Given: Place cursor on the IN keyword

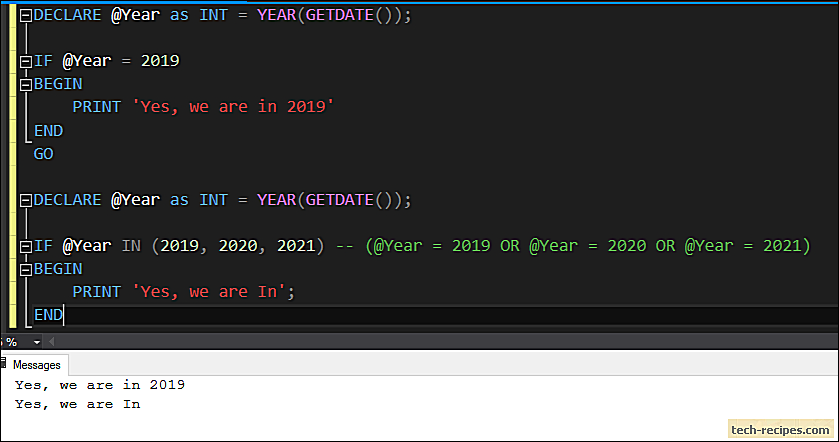Looking at the screenshot, I should click(131, 246).
